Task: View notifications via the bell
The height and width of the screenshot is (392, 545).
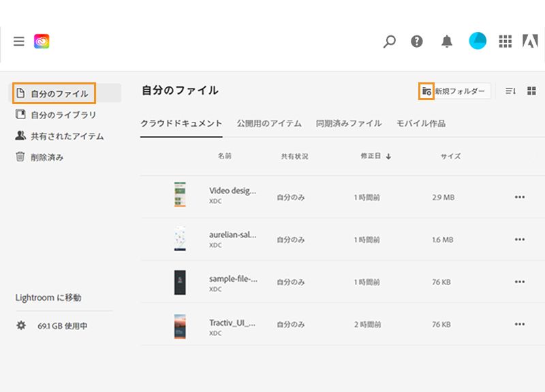Action: pos(448,42)
